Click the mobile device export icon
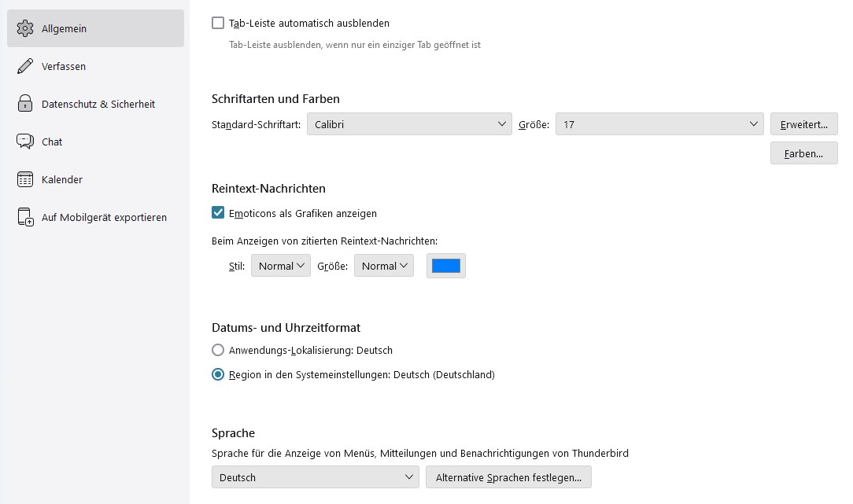The height and width of the screenshot is (504, 853). pyautogui.click(x=25, y=217)
